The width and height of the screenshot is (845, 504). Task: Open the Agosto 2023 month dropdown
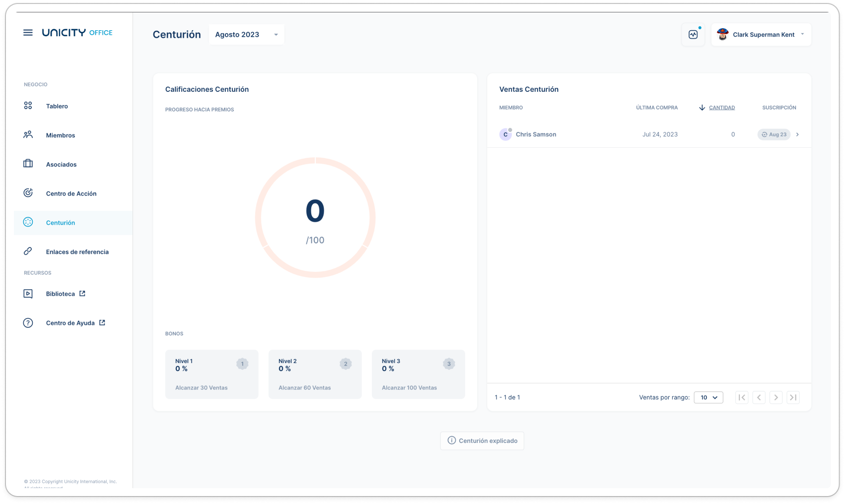point(246,35)
